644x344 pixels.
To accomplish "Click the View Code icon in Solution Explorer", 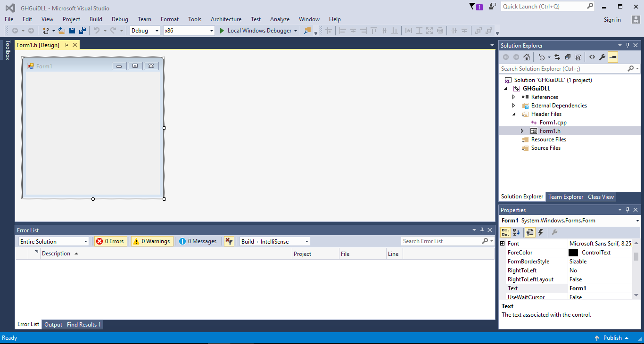I will click(592, 57).
